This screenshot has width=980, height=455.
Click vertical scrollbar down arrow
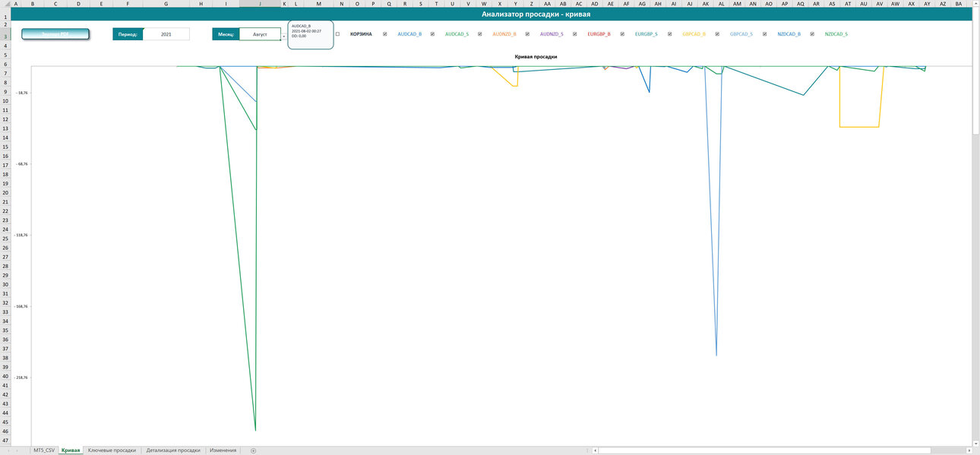click(x=975, y=443)
